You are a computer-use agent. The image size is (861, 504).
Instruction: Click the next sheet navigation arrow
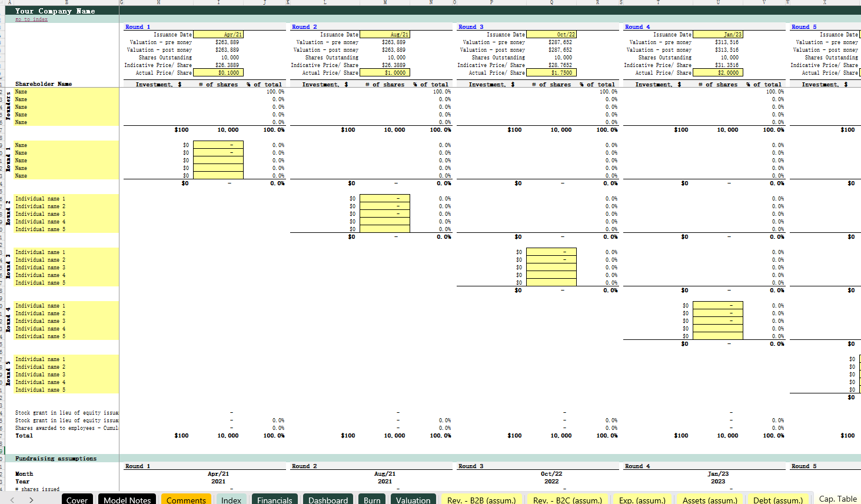31,500
